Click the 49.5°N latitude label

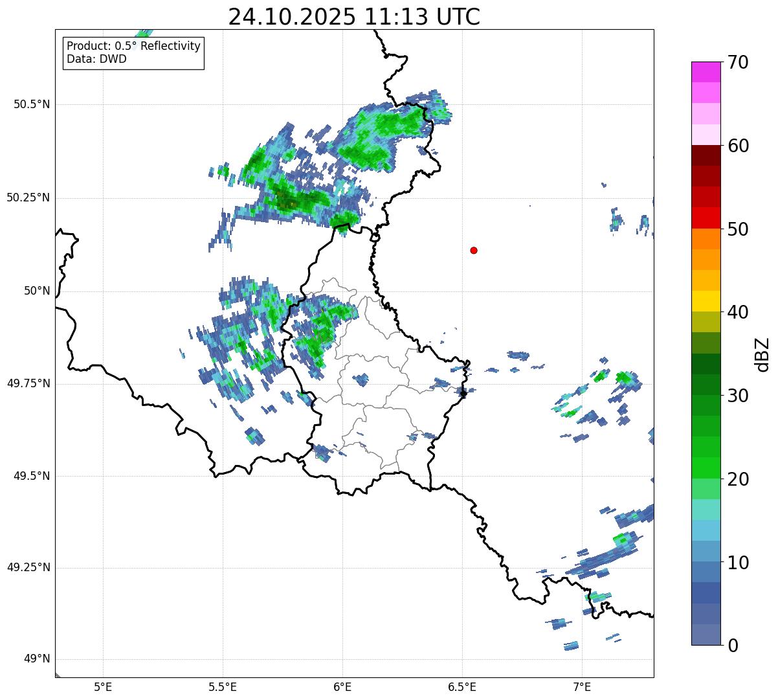click(x=32, y=476)
